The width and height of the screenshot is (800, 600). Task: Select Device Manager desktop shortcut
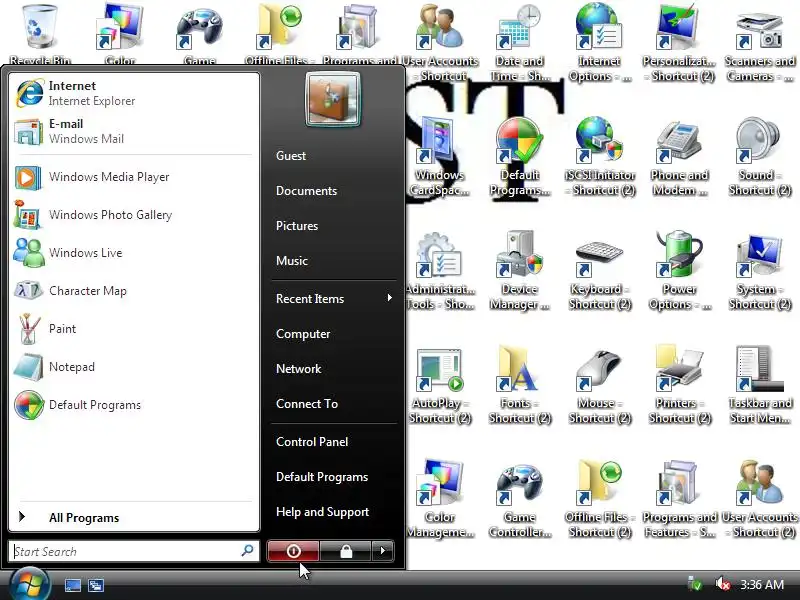[x=519, y=271]
